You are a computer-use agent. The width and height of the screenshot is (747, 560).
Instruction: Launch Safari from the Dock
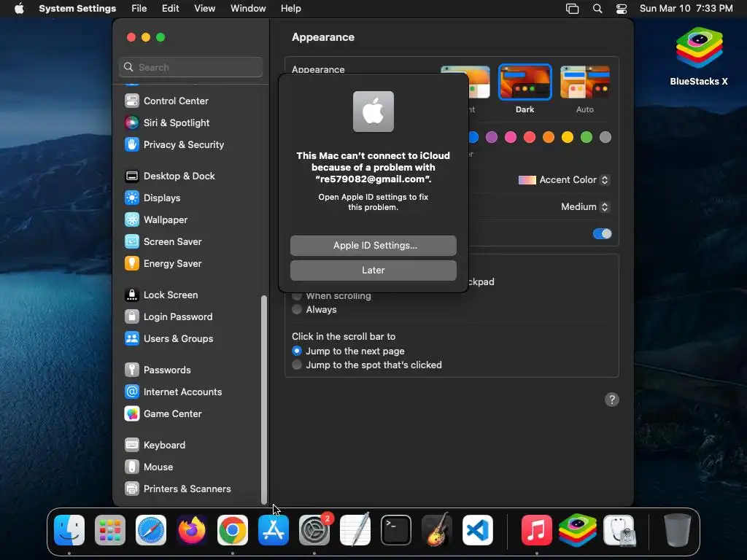pos(151,530)
